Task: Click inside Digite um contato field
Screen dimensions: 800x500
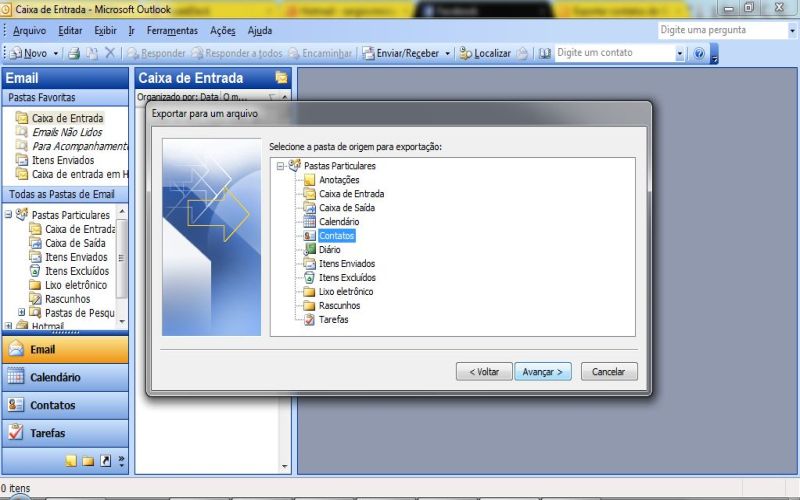Action: (614, 53)
